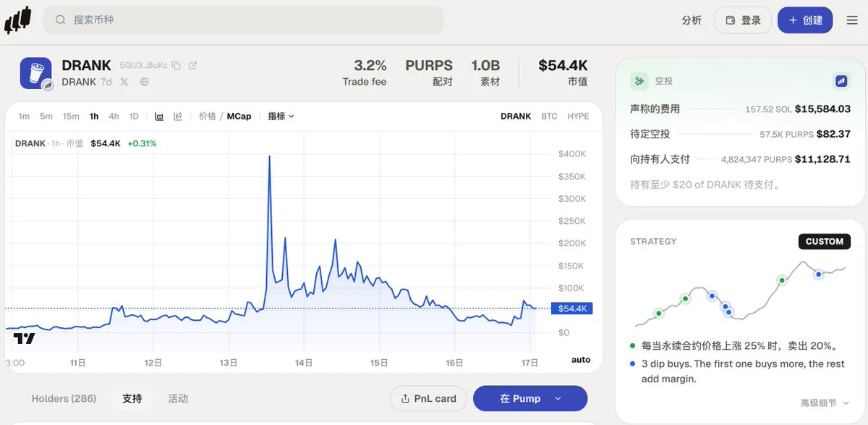Click the strategy preview chart
The height and width of the screenshot is (425, 868).
coord(740,293)
